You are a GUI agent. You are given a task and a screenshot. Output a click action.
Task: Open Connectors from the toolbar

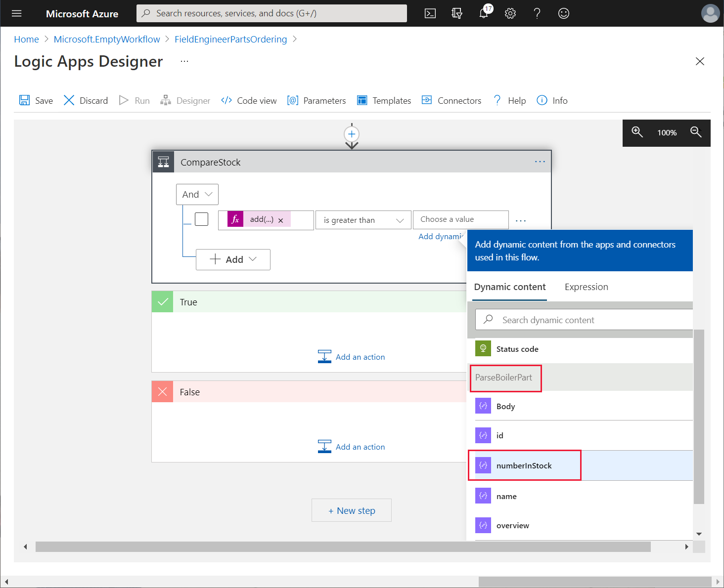[452, 101]
